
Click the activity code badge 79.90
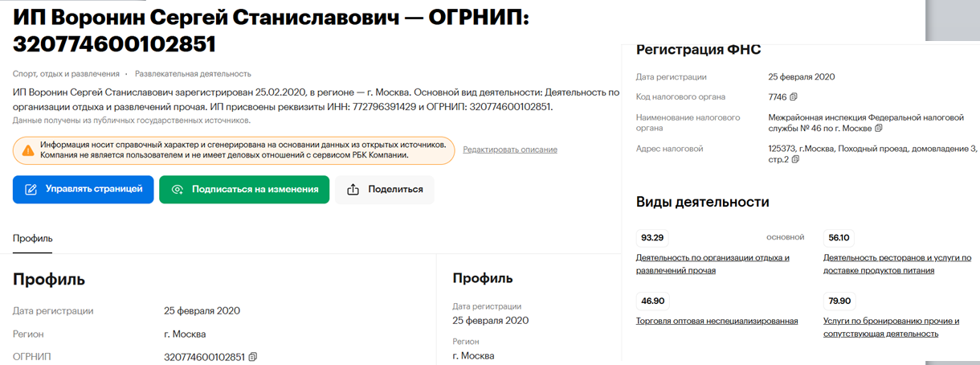[x=839, y=301]
